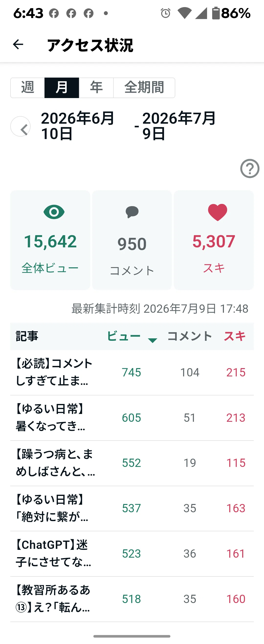Image resolution: width=264 pixels, height=644 pixels.
Task: Tap the back arrow icon
Action: click(x=18, y=44)
